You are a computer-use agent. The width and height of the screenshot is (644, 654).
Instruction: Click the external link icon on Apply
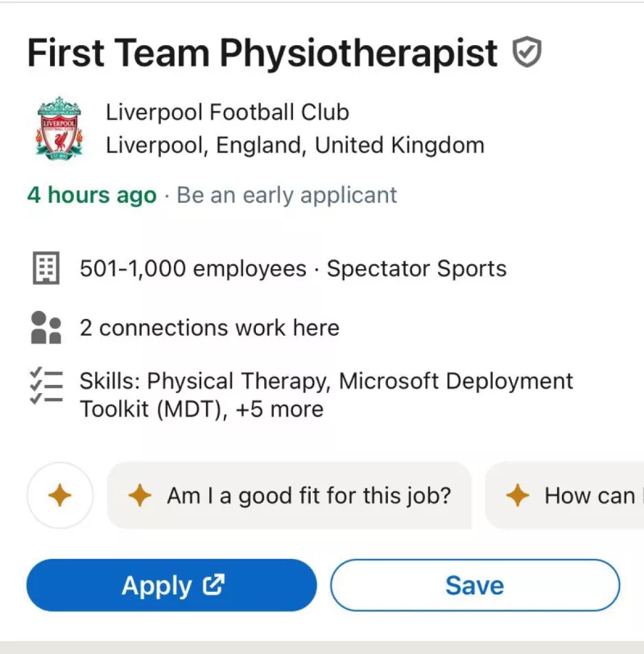[x=213, y=586]
